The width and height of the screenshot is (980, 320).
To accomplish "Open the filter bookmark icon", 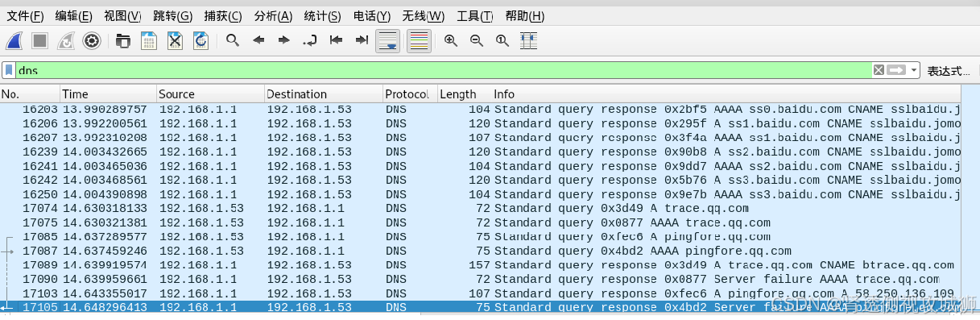I will click(x=9, y=70).
